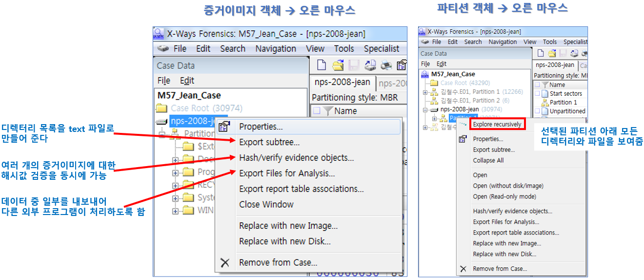Click Open folder icon in left window toolbar
Image resolution: width=644 pixels, height=280 pixels.
pos(338,65)
